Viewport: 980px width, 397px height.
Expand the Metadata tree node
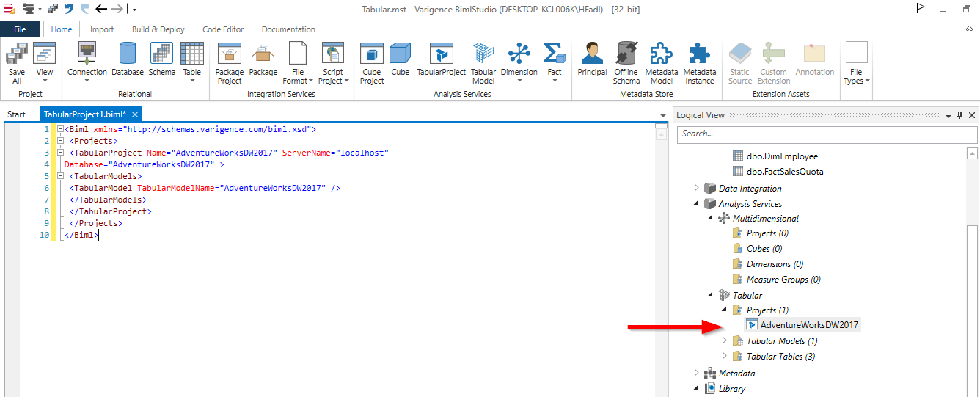pos(696,373)
